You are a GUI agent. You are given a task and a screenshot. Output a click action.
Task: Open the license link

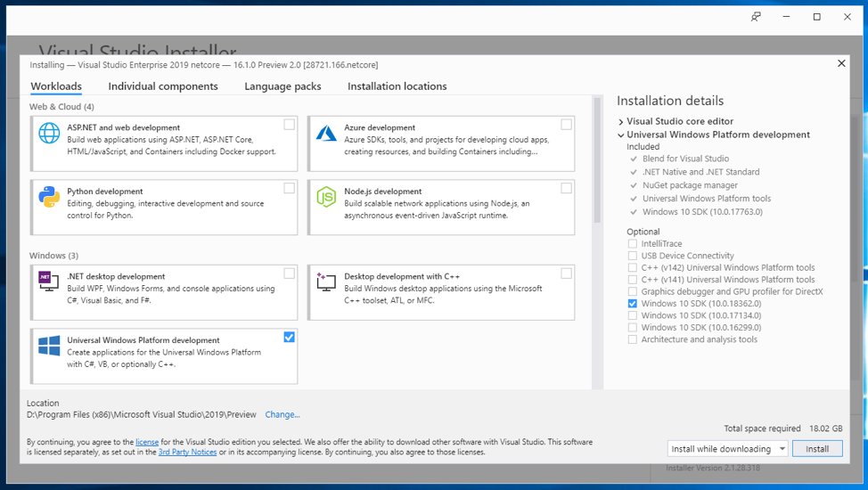point(147,442)
